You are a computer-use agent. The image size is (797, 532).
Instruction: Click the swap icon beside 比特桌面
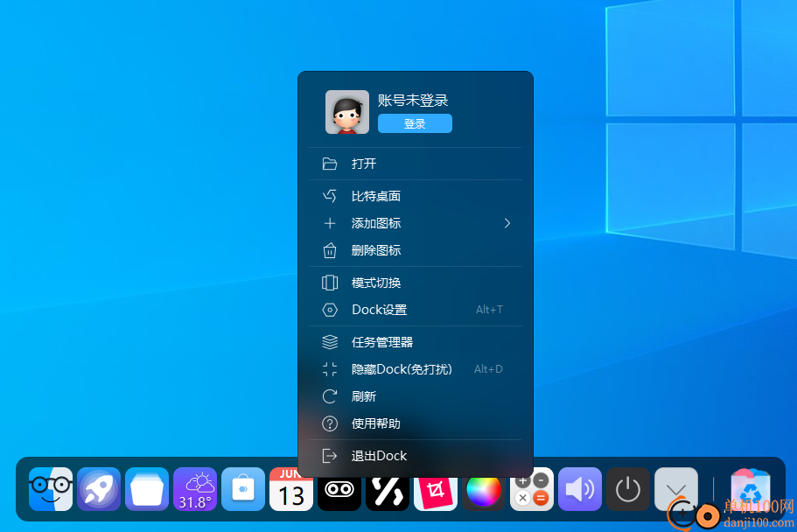point(330,196)
